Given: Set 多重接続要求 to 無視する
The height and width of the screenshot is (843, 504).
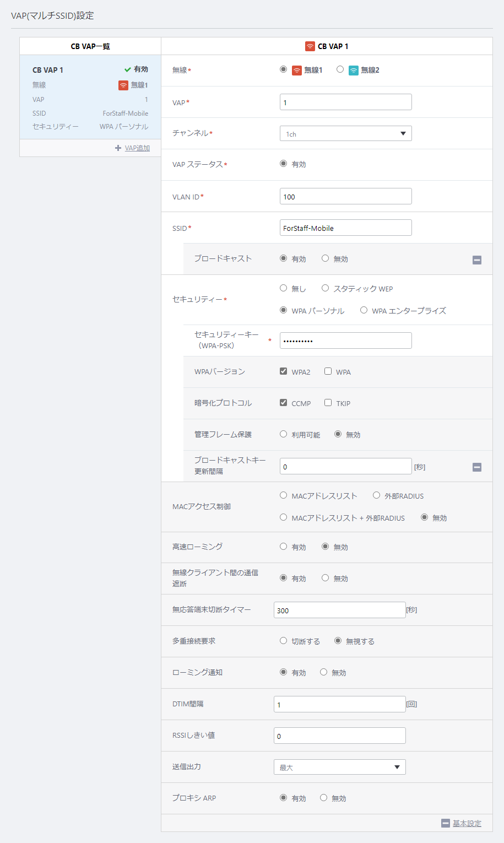Looking at the screenshot, I should point(338,641).
